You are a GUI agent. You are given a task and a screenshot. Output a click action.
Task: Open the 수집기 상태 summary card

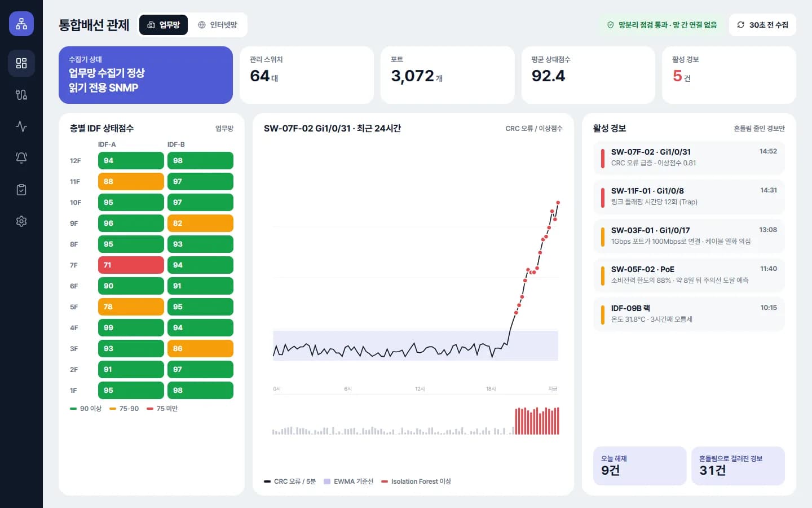pyautogui.click(x=145, y=75)
